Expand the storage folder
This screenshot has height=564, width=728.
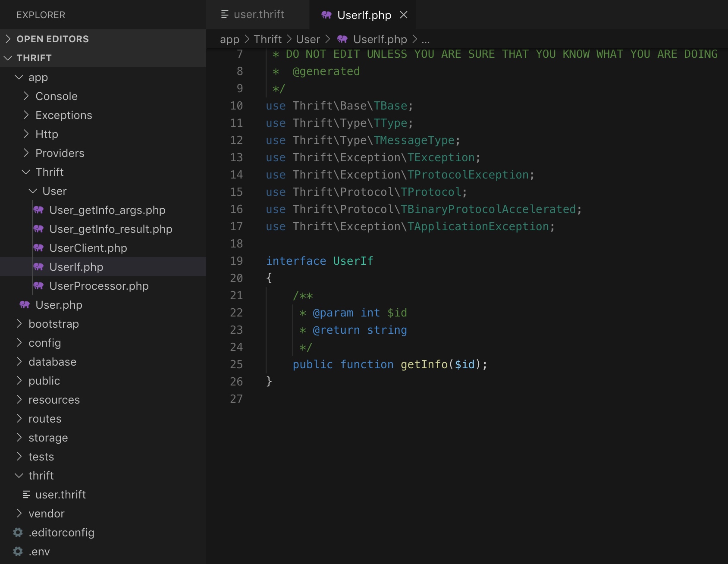(x=103, y=438)
